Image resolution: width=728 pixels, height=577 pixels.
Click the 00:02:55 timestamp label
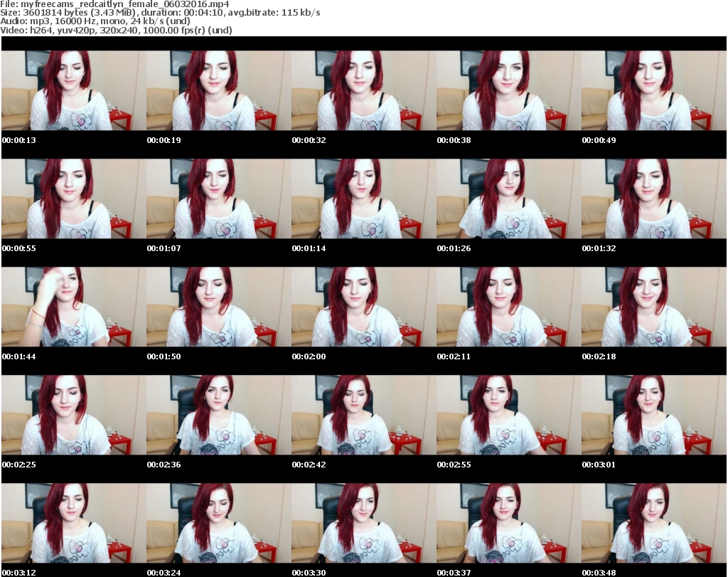pos(454,465)
